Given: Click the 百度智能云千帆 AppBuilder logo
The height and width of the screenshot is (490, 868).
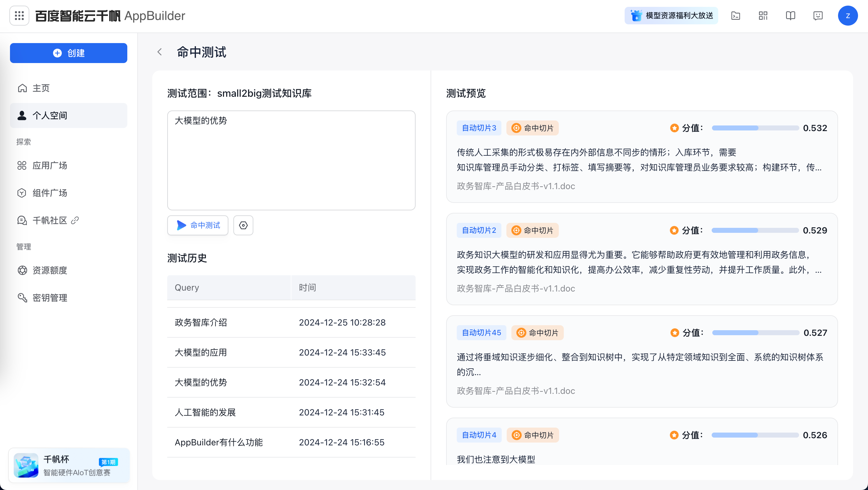Looking at the screenshot, I should point(110,16).
